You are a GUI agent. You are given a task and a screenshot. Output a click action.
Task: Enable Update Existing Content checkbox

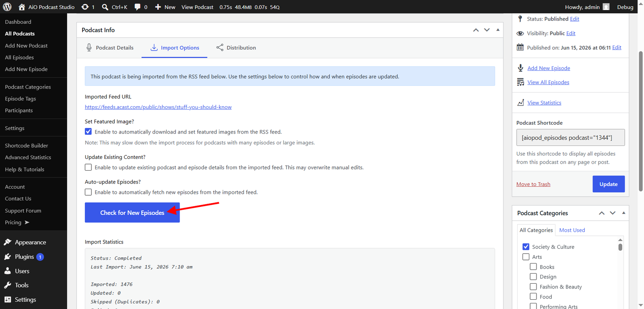pyautogui.click(x=88, y=167)
